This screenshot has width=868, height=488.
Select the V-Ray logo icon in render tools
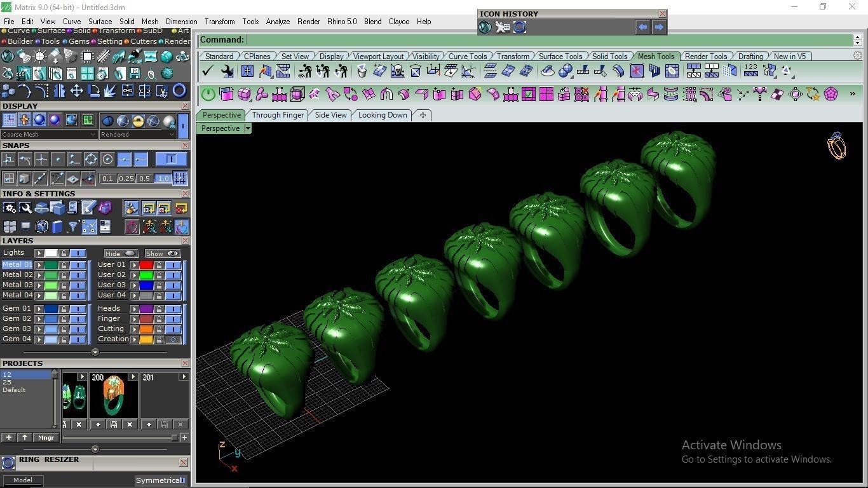8,56
